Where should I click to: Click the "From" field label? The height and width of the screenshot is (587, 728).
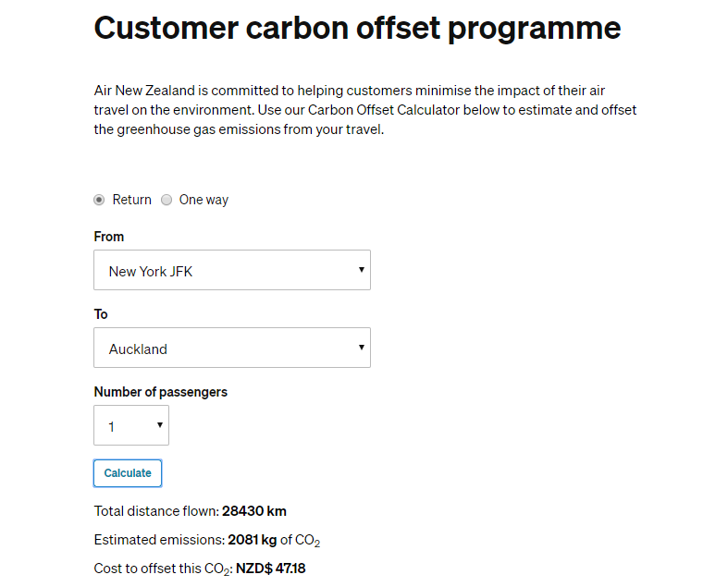(109, 237)
